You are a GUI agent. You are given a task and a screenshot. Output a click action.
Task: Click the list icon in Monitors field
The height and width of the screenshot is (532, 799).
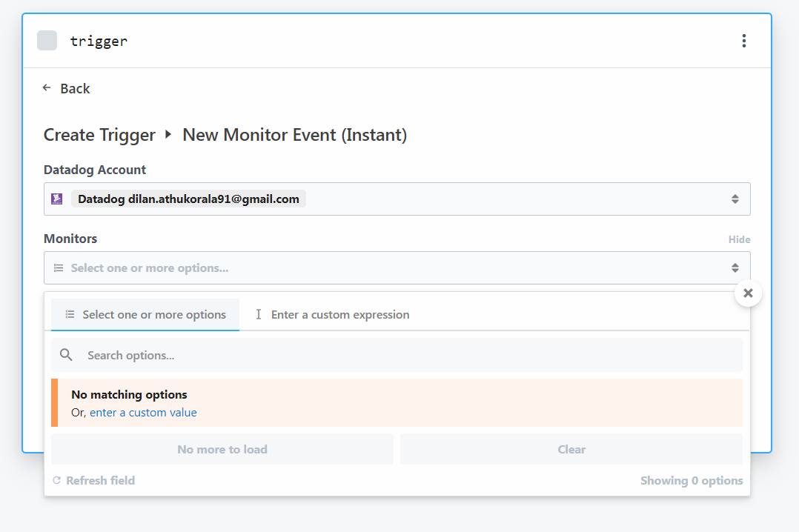coord(59,267)
